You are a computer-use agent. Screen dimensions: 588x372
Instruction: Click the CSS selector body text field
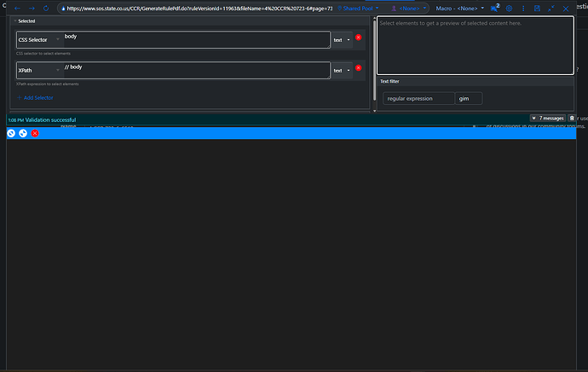(195, 40)
